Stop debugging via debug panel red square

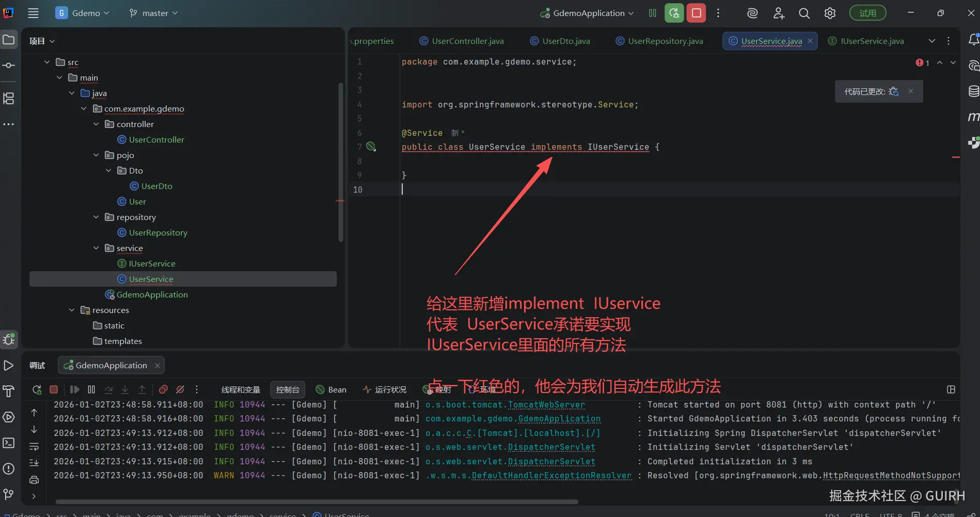54,389
